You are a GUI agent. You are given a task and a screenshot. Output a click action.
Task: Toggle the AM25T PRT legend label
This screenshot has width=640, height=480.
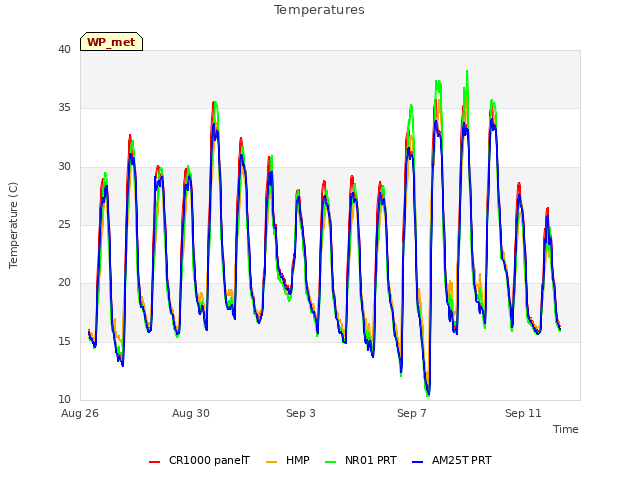462,460
